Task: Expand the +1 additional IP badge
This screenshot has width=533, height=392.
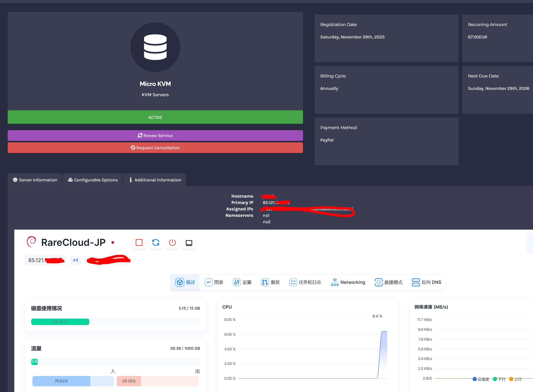Action: pyautogui.click(x=75, y=260)
